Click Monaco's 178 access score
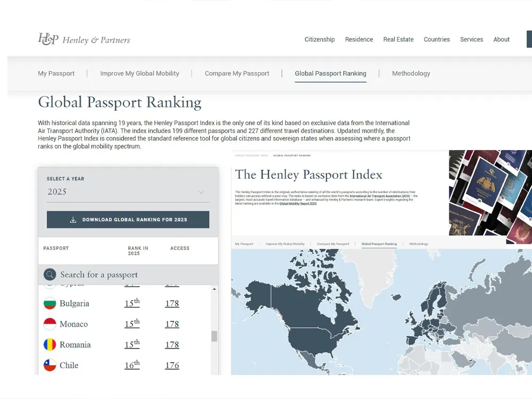 [172, 324]
